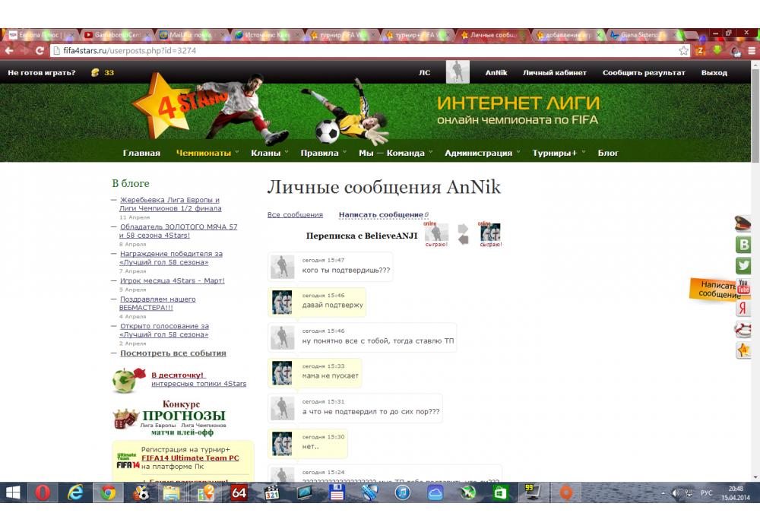Click the browser reload button

40,51
